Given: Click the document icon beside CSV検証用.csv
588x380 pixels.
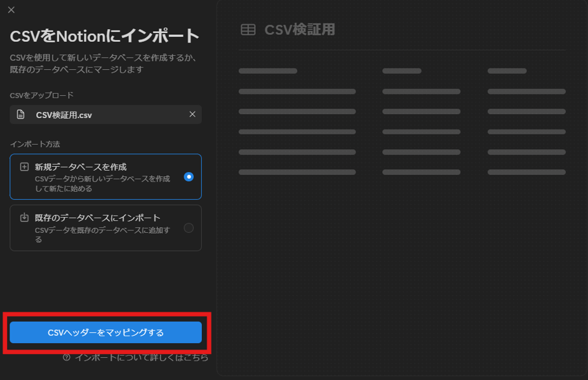Looking at the screenshot, I should tap(20, 114).
